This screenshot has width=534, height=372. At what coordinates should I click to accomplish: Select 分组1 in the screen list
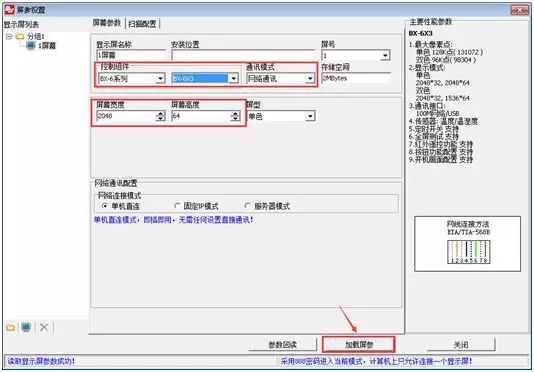(36, 36)
